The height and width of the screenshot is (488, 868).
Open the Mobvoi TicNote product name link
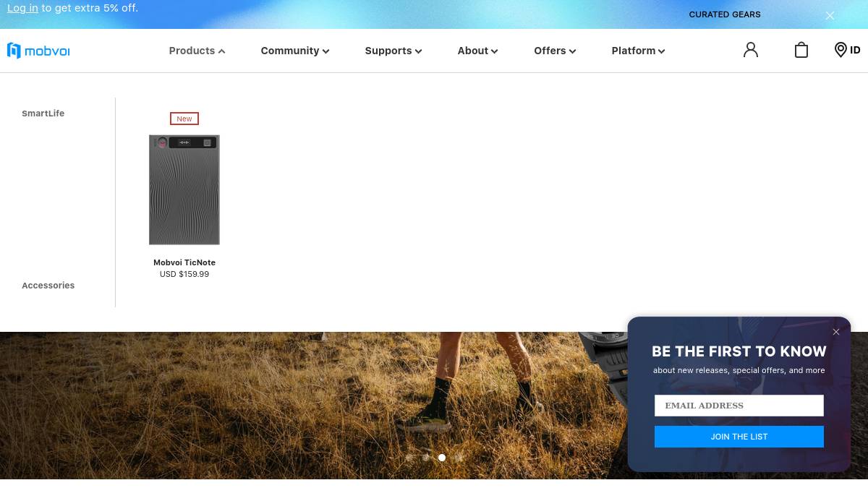pos(184,262)
